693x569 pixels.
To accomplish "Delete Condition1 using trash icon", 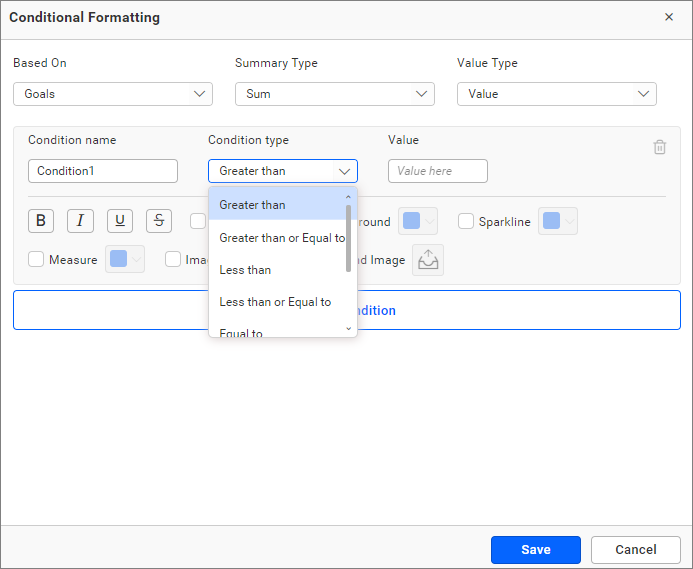I will pyautogui.click(x=660, y=147).
